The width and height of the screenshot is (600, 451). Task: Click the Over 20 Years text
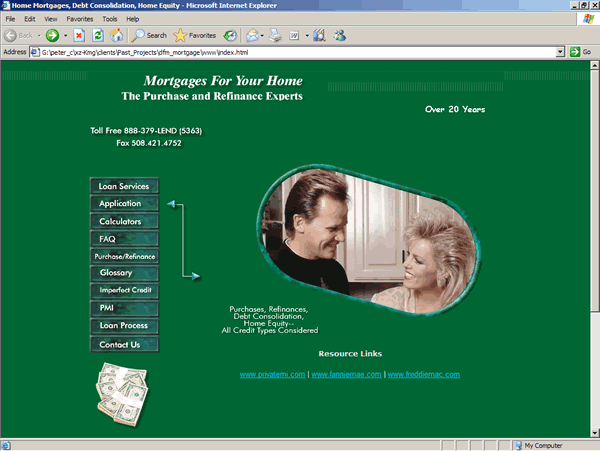pyautogui.click(x=455, y=109)
